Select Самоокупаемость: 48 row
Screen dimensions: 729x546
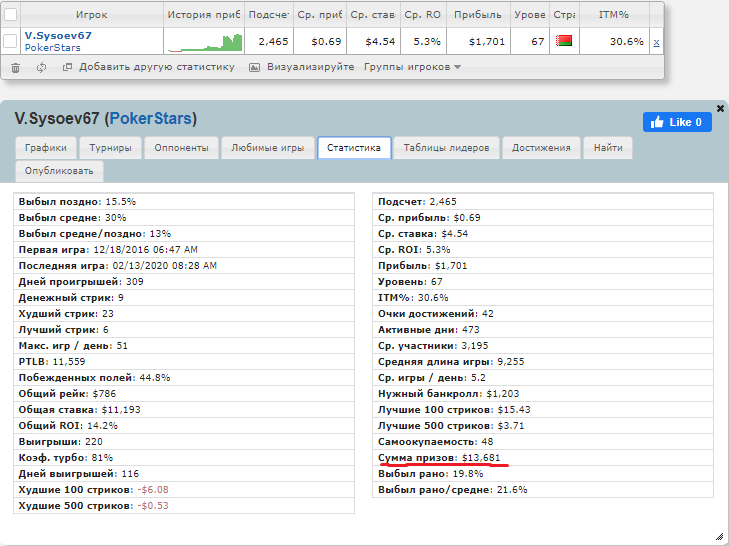(x=543, y=442)
